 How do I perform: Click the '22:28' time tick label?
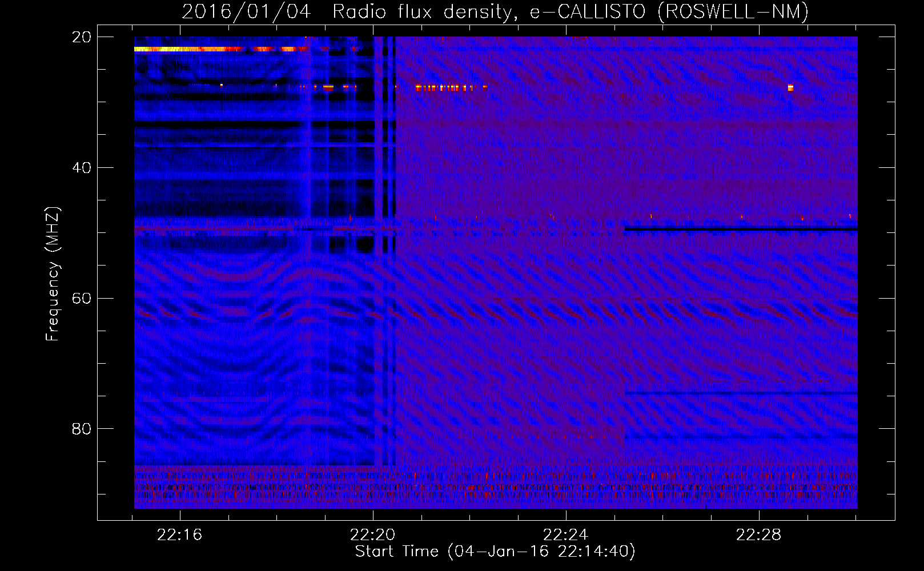pyautogui.click(x=758, y=534)
